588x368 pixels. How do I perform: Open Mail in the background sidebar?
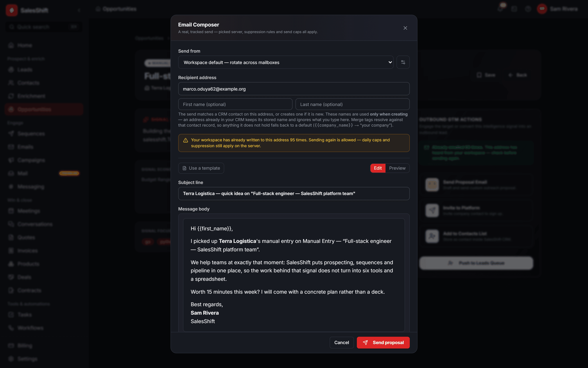click(44, 173)
